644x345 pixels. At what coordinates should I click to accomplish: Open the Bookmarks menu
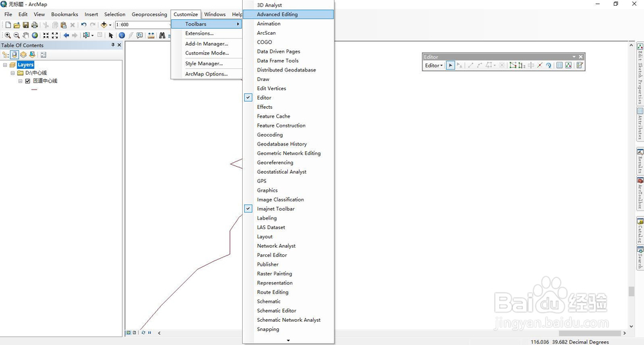64,14
